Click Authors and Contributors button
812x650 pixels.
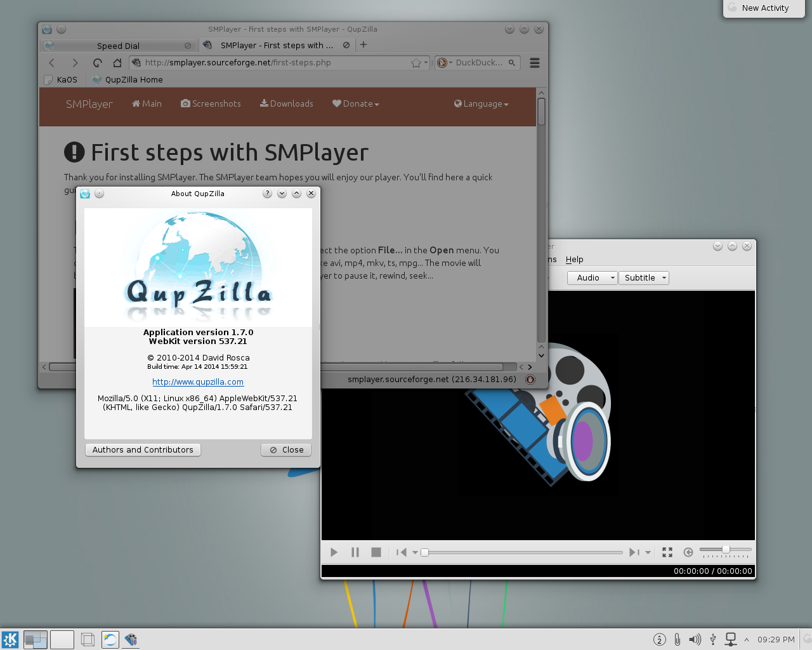tap(143, 449)
